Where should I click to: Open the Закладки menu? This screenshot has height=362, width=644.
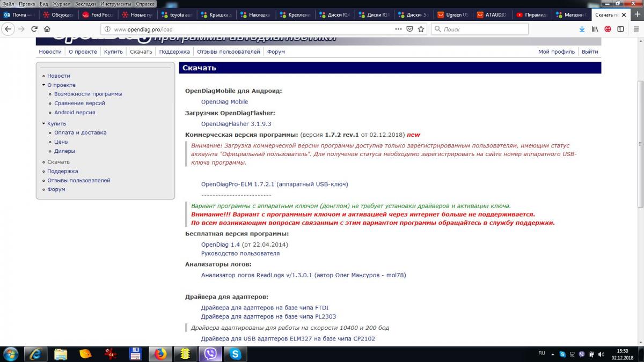(85, 4)
